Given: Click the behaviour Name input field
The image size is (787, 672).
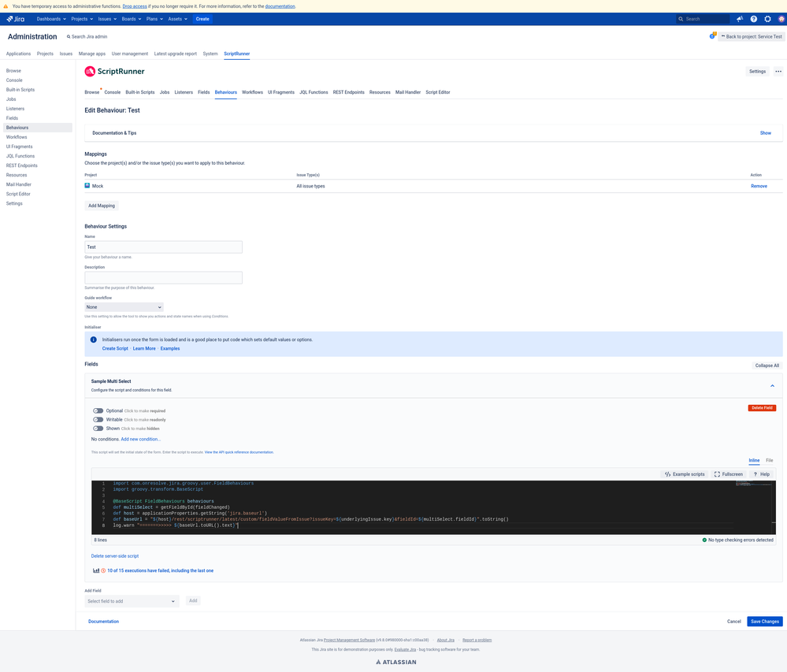Looking at the screenshot, I should [x=163, y=247].
